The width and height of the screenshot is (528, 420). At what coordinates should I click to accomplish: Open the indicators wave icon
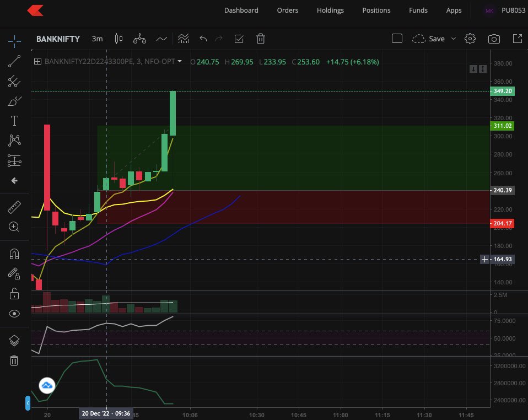(x=161, y=39)
